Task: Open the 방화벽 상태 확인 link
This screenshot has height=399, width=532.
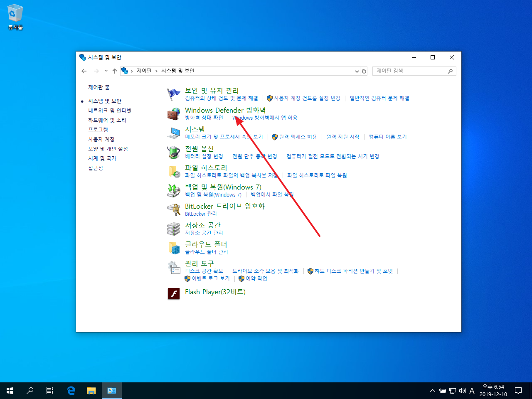Action: click(x=203, y=118)
